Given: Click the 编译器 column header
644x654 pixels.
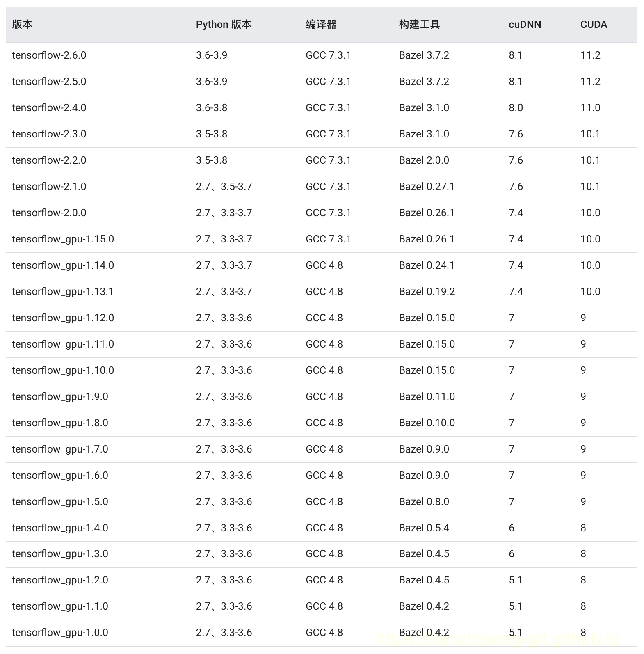Looking at the screenshot, I should coord(321,25).
